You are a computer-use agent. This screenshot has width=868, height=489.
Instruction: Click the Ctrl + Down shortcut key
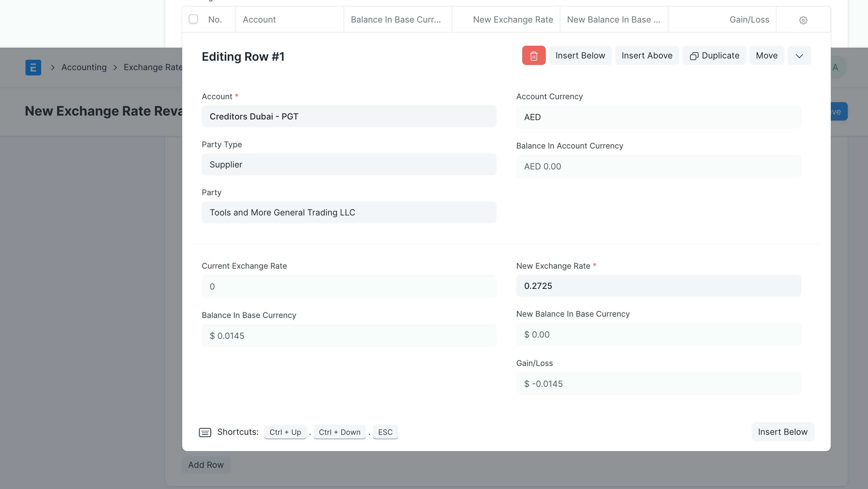point(339,432)
